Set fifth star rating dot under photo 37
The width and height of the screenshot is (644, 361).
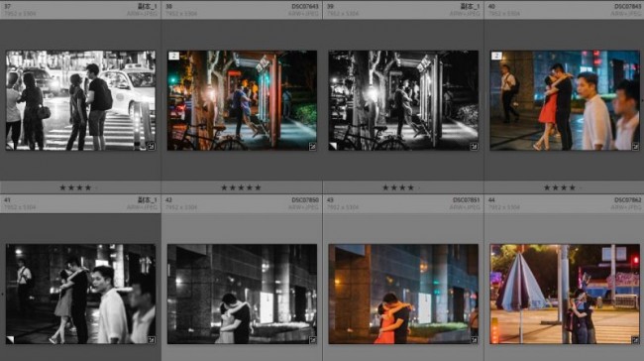96,187
